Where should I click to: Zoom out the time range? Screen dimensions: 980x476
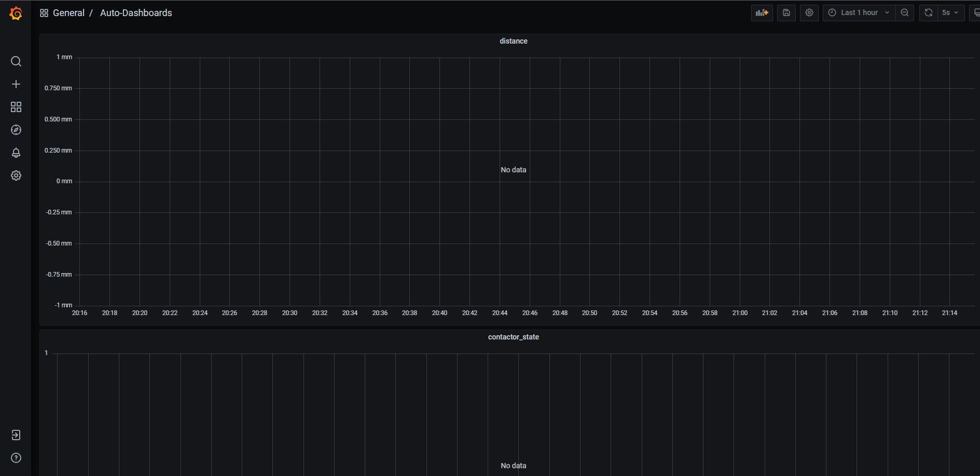(905, 13)
